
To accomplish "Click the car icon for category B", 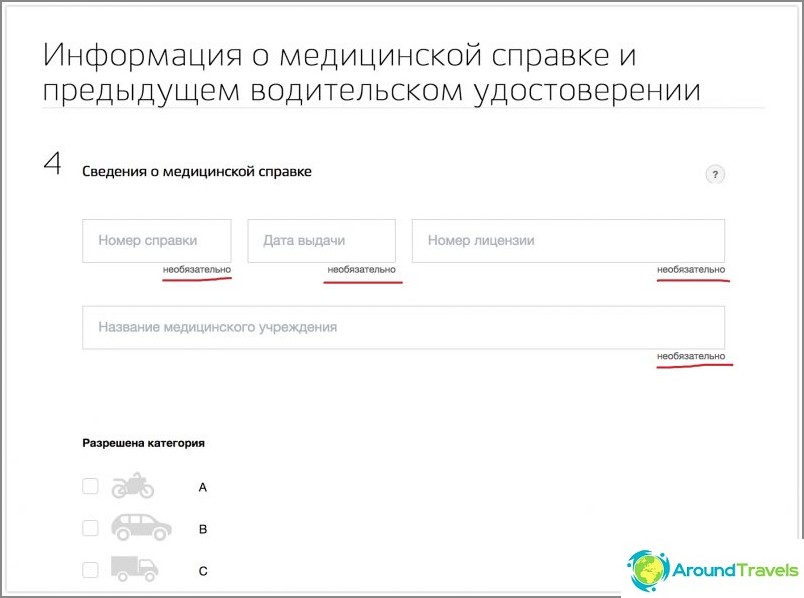I will pyautogui.click(x=141, y=527).
